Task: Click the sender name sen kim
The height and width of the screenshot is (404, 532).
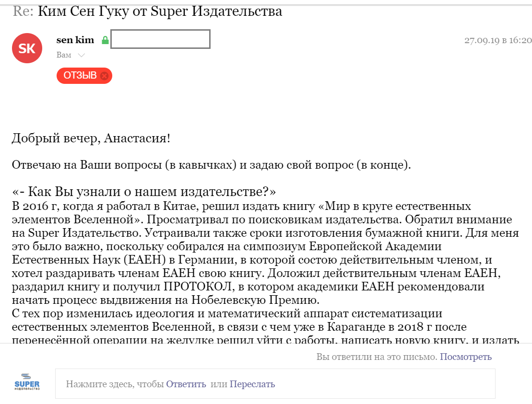Action: coord(75,40)
